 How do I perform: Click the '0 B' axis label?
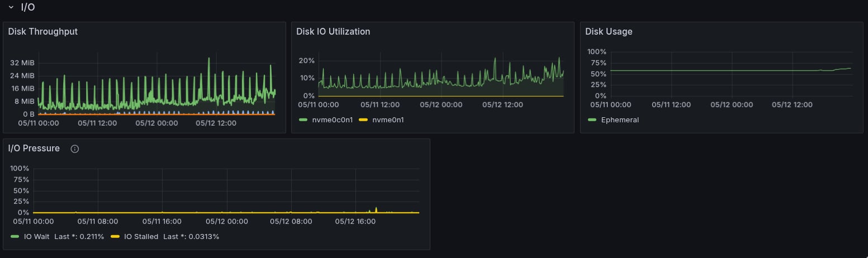[28, 114]
